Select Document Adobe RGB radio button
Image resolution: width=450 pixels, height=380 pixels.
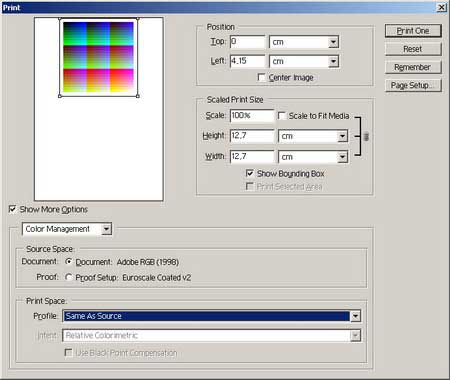point(69,262)
